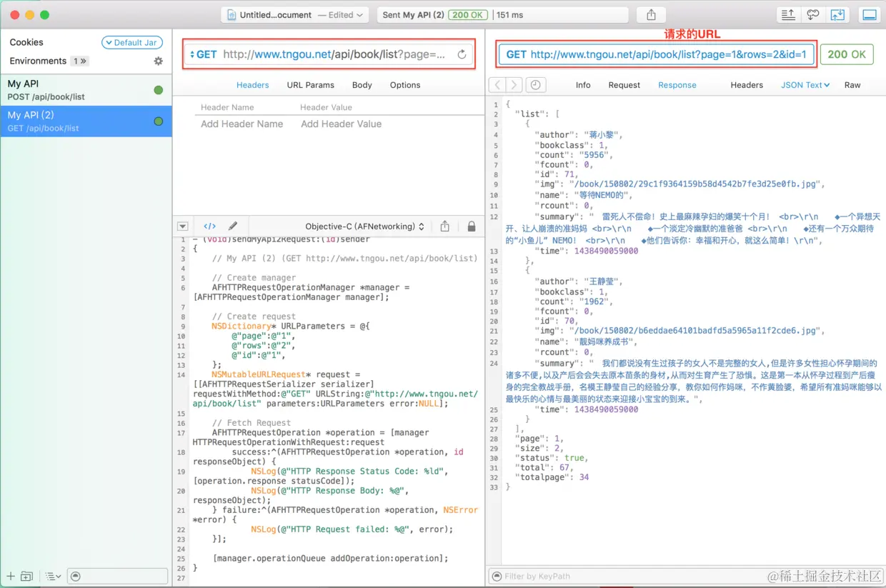Click the "id": 71 line

pos(558,174)
